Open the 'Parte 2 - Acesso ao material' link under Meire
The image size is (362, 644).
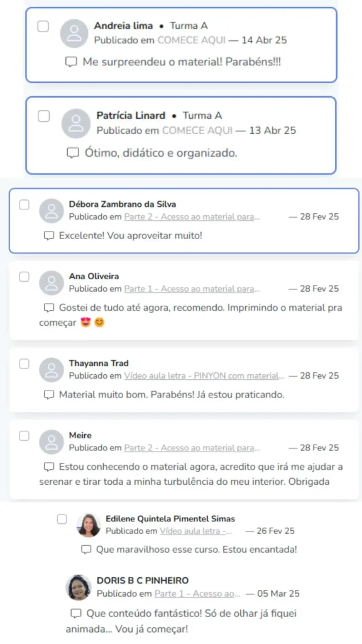click(x=192, y=448)
